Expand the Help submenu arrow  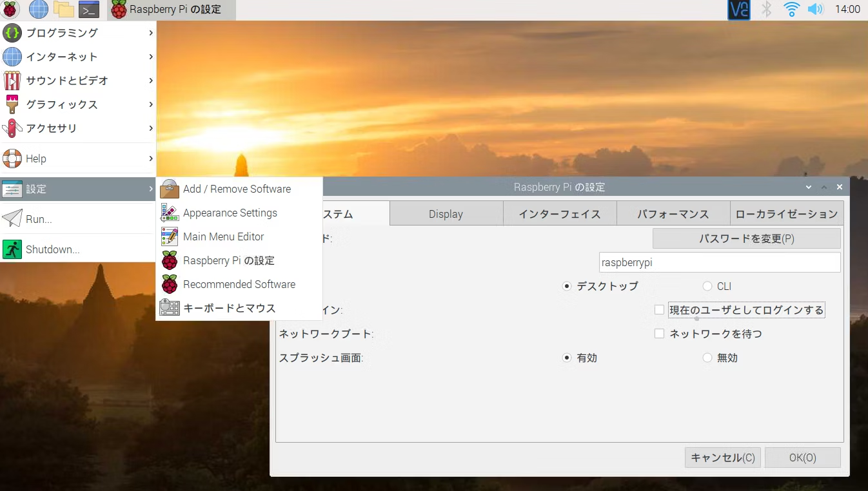coord(151,159)
